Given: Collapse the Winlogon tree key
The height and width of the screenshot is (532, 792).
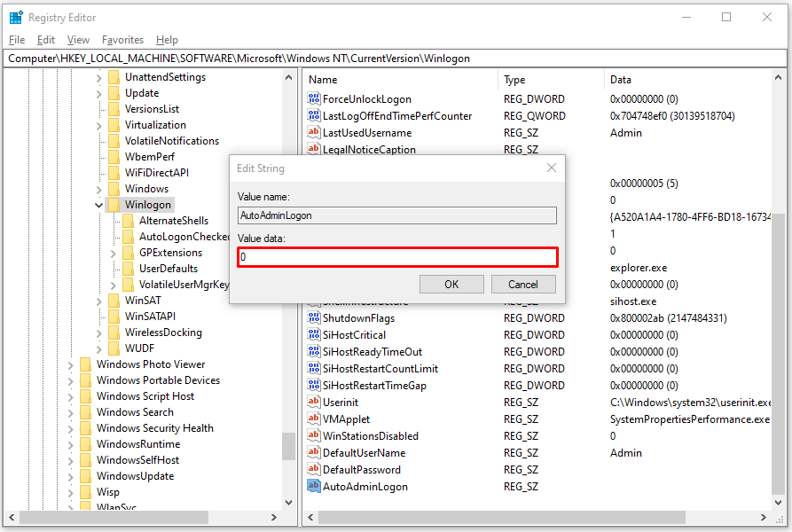Looking at the screenshot, I should (99, 205).
